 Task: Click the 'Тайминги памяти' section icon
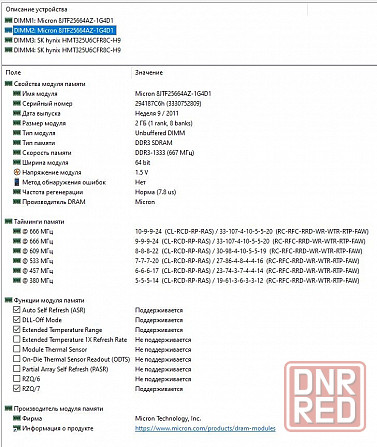pyautogui.click(x=9, y=221)
